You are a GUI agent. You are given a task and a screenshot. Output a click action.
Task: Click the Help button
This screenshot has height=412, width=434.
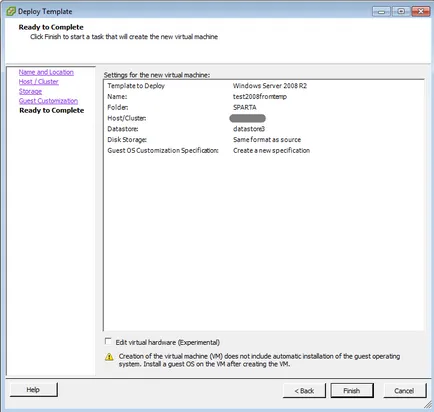pyautogui.click(x=33, y=390)
